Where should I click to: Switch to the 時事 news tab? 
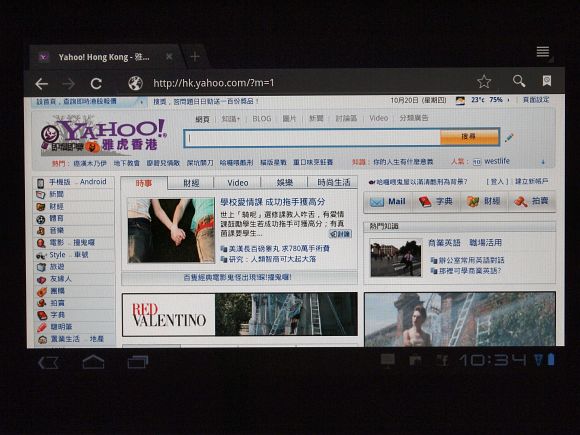[144, 183]
